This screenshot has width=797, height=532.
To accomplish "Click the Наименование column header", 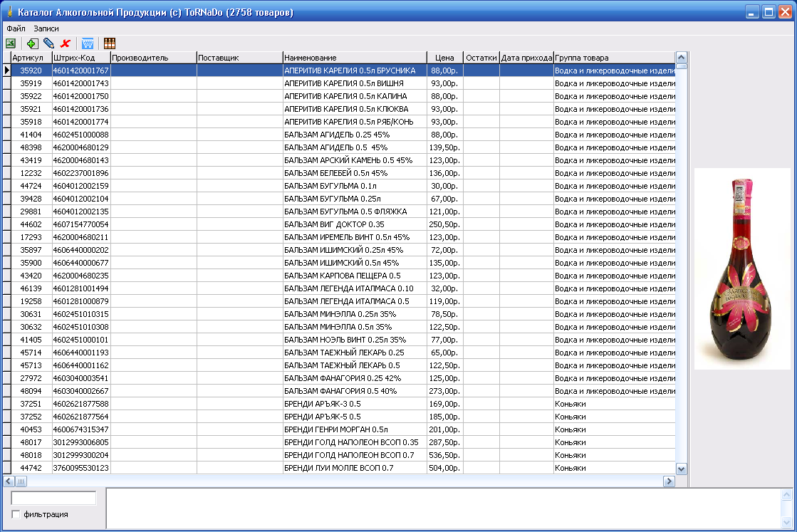I will coord(355,58).
